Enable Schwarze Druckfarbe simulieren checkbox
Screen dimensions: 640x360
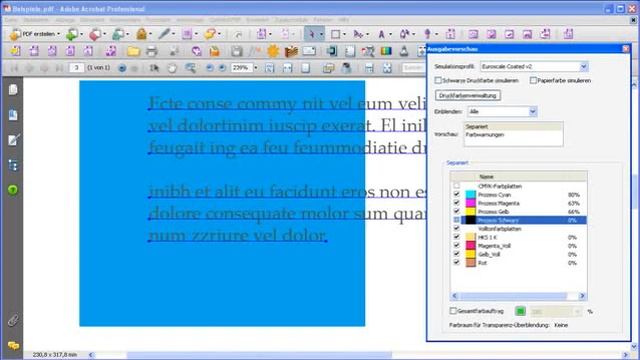[438, 80]
